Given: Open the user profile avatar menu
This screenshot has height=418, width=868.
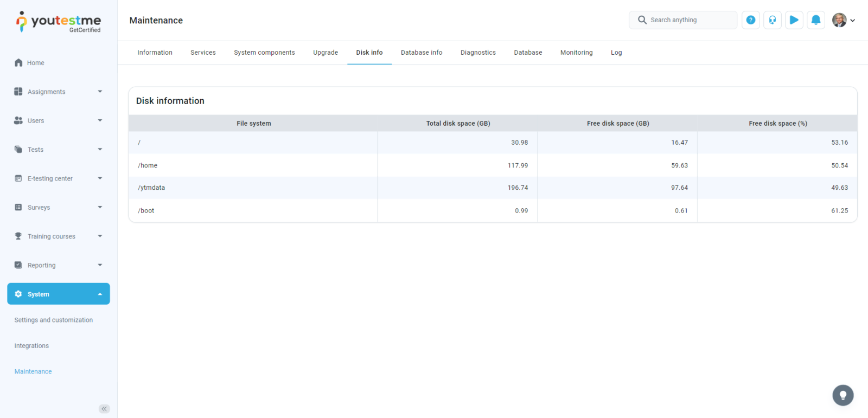Looking at the screenshot, I should pyautogui.click(x=843, y=20).
